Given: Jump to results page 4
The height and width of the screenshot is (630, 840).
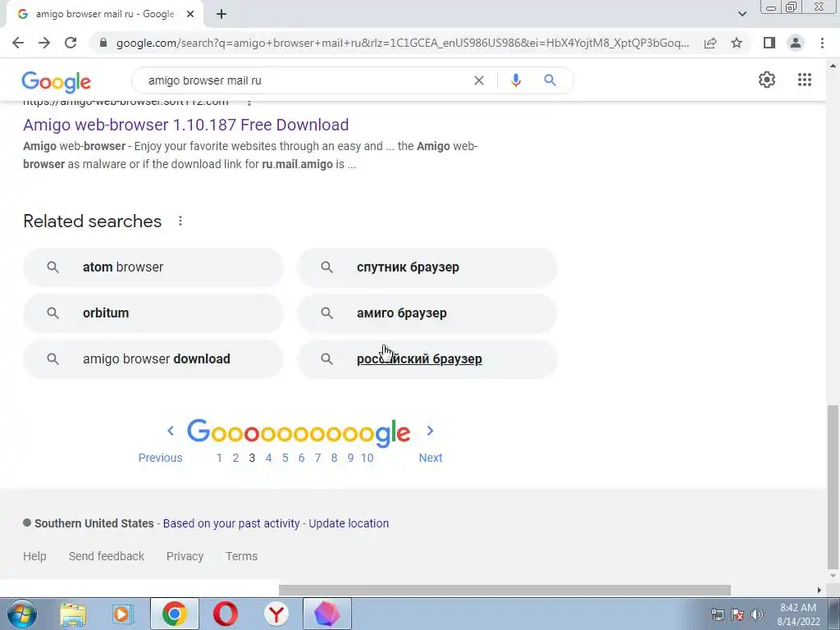Looking at the screenshot, I should (268, 458).
